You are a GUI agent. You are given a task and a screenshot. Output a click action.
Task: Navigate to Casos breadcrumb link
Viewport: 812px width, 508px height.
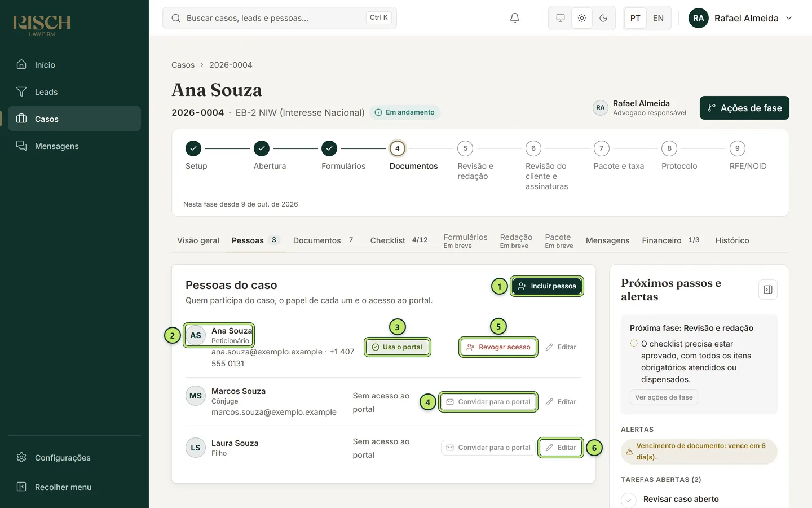pyautogui.click(x=183, y=65)
